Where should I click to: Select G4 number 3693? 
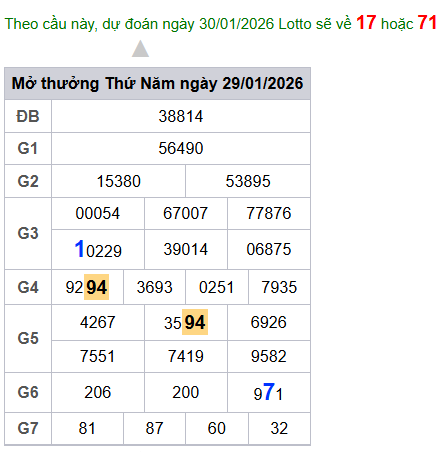154,288
